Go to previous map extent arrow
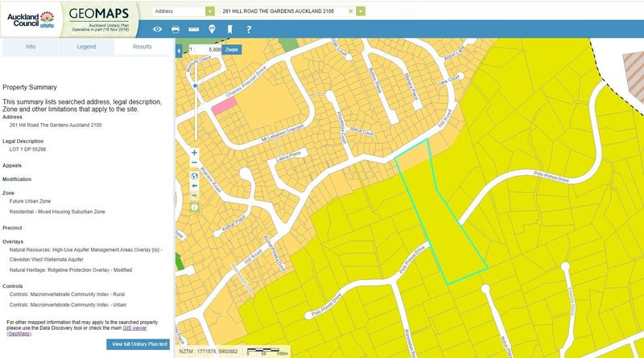Viewport: 644px width, 358px height. (194, 185)
